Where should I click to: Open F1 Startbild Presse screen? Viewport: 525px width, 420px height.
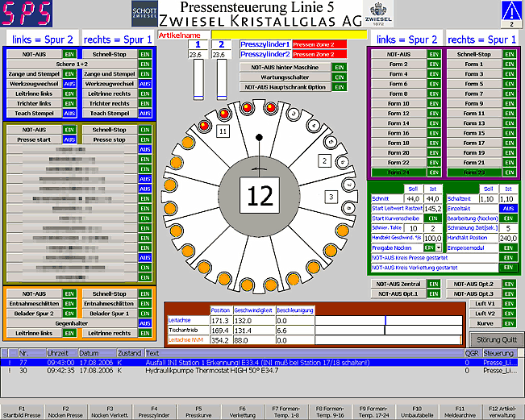coord(22,412)
